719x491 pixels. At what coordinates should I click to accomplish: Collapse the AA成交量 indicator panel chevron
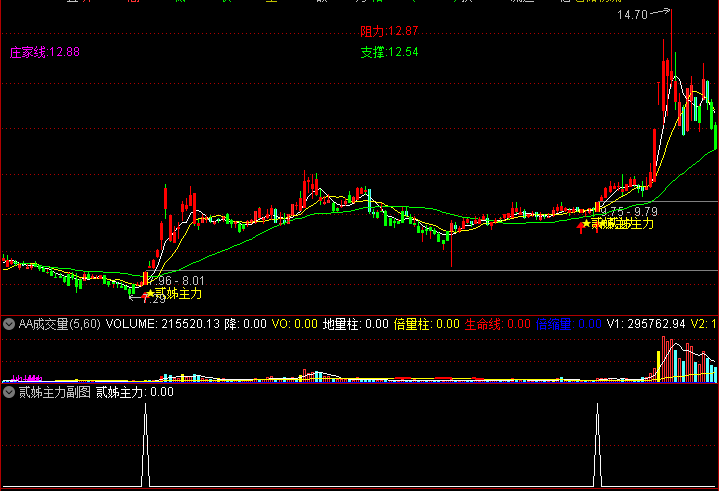[9, 324]
